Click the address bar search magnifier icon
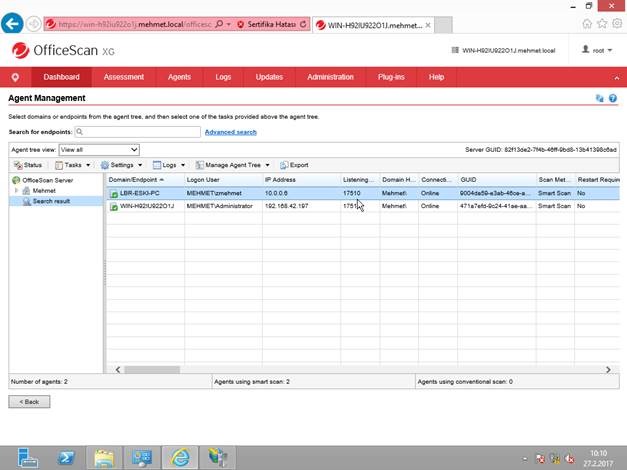 point(219,24)
